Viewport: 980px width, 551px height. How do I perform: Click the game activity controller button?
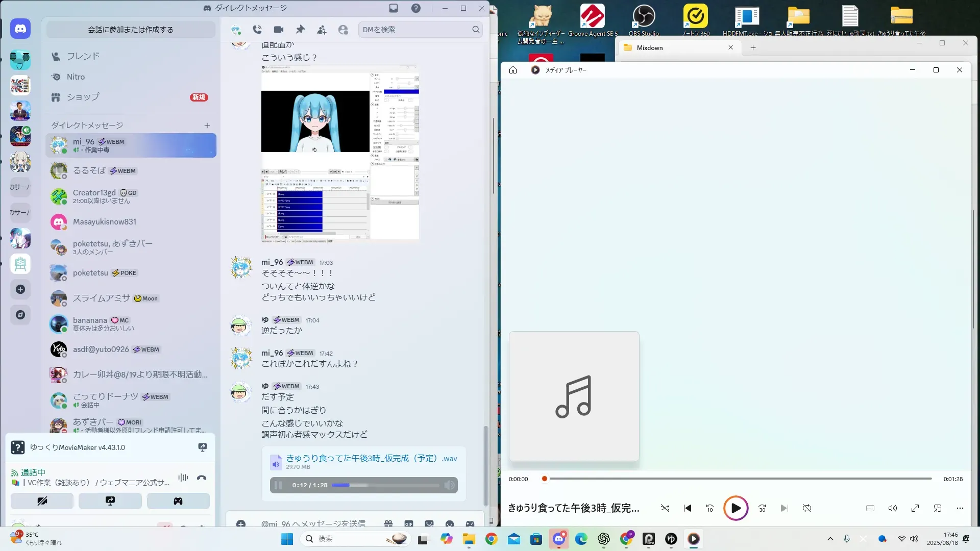tap(178, 501)
